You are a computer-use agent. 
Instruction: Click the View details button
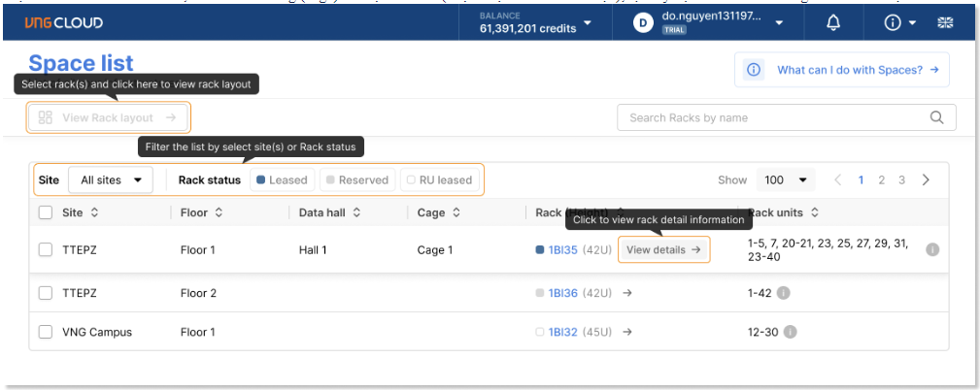pyautogui.click(x=663, y=250)
